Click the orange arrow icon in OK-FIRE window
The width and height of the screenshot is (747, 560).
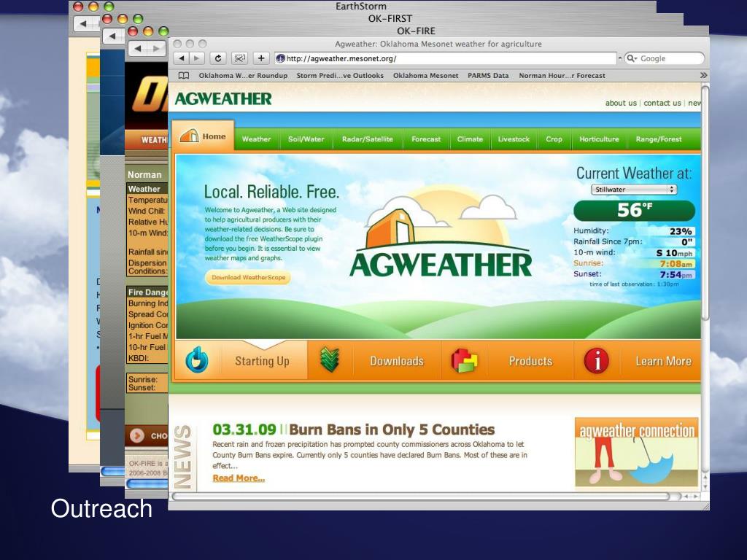tap(136, 435)
